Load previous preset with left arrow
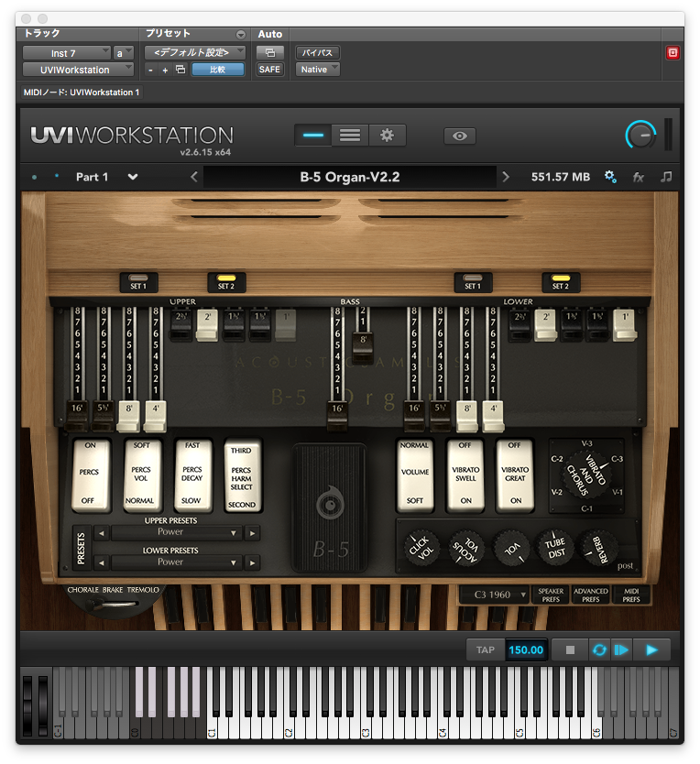 tap(194, 177)
